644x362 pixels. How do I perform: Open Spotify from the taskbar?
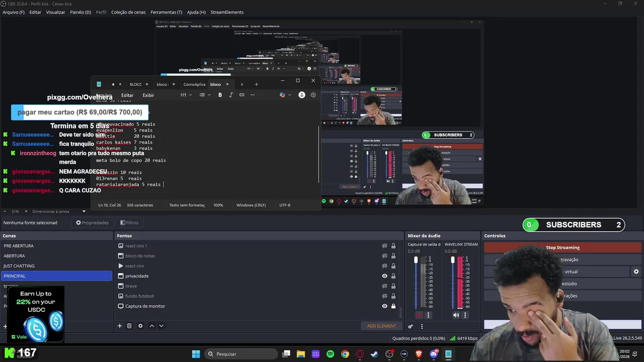[x=330, y=354]
